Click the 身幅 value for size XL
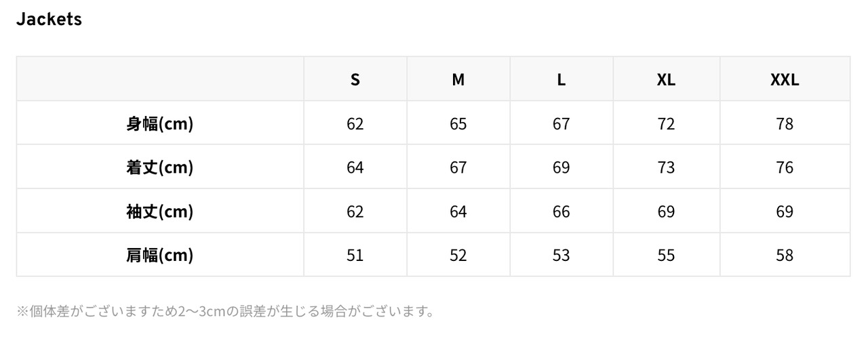868x345 pixels. coord(666,124)
